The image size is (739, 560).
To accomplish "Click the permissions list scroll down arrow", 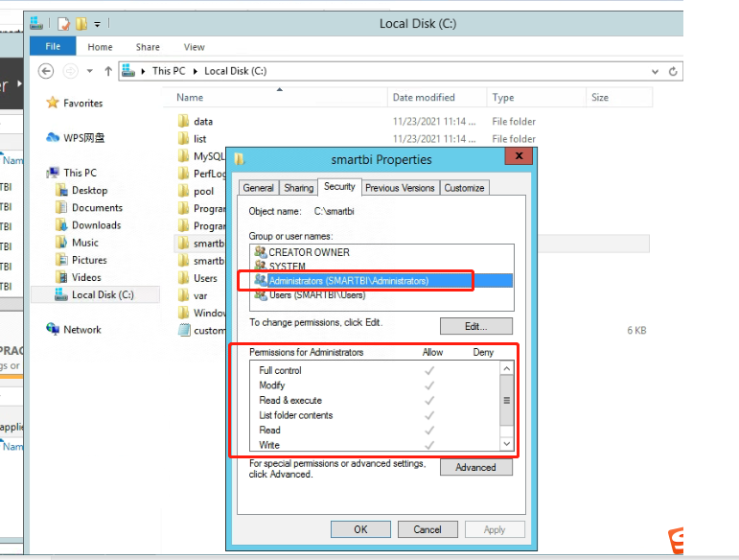I will pos(507,444).
